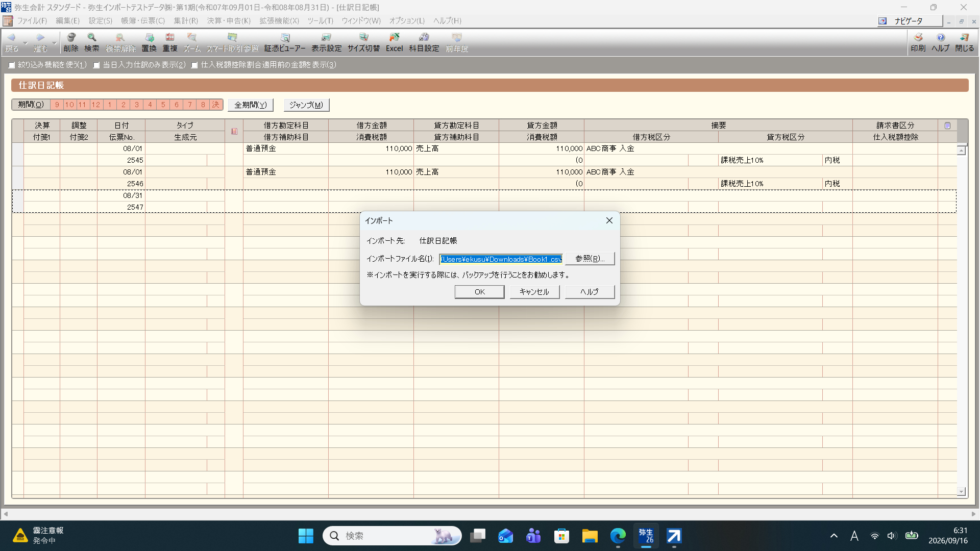Click the 重複 duplicate toolbar icon
The height and width of the screenshot is (551, 980).
pyautogui.click(x=170, y=42)
